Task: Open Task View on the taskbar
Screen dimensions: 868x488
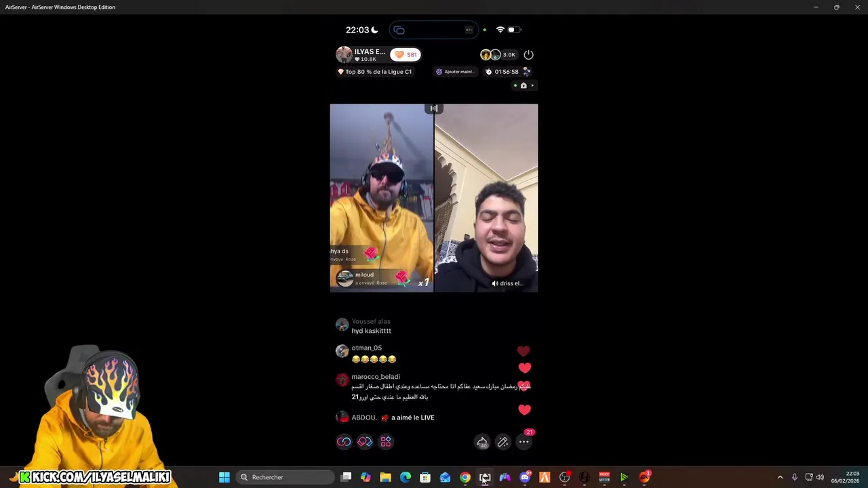Action: pyautogui.click(x=346, y=477)
